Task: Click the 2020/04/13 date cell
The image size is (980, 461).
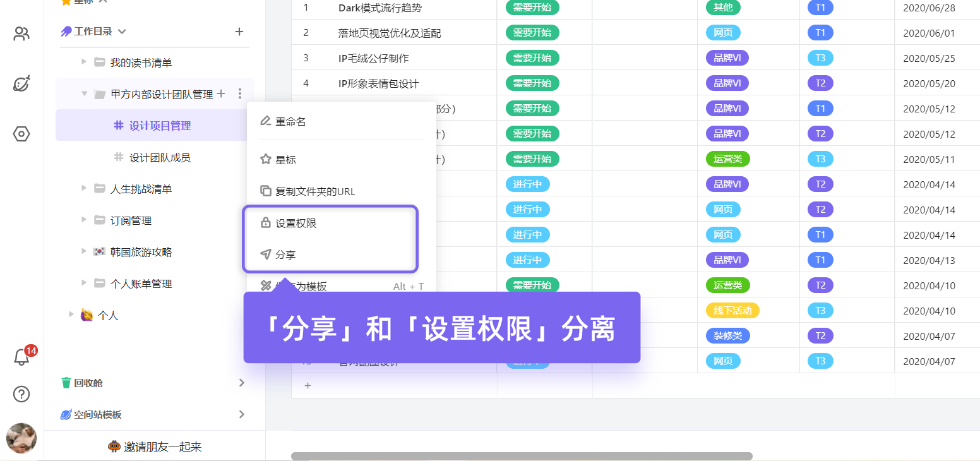Action: [929, 260]
